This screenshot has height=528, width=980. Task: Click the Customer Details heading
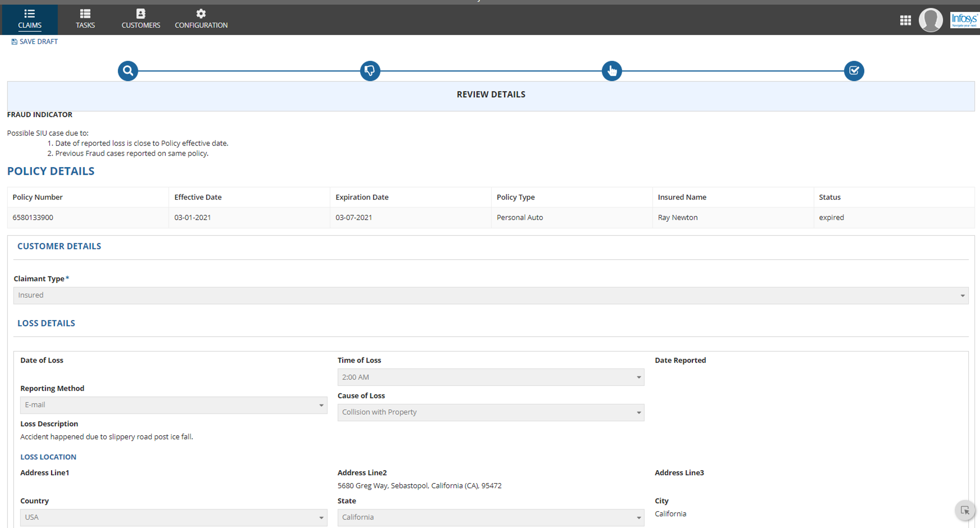point(59,246)
